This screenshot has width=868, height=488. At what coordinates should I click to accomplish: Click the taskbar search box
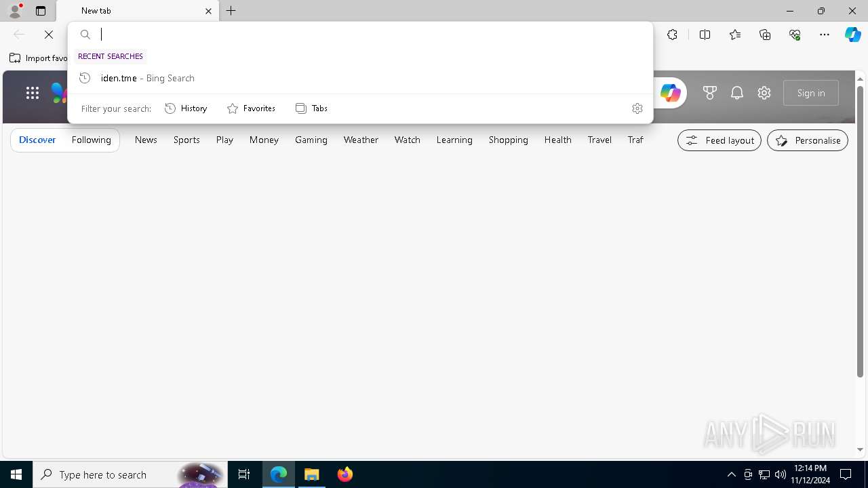click(130, 474)
